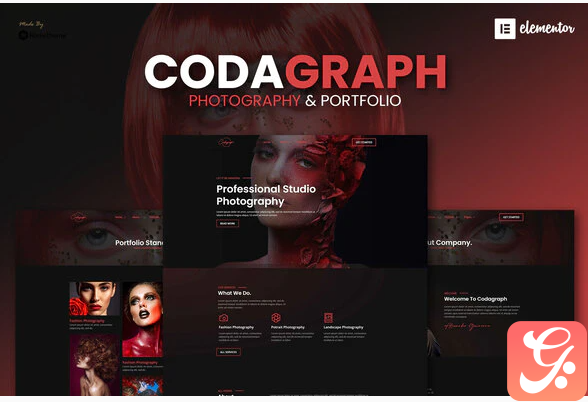Select the 'Fashion Photography' service heading
The height and width of the screenshot is (402, 588).
click(236, 327)
